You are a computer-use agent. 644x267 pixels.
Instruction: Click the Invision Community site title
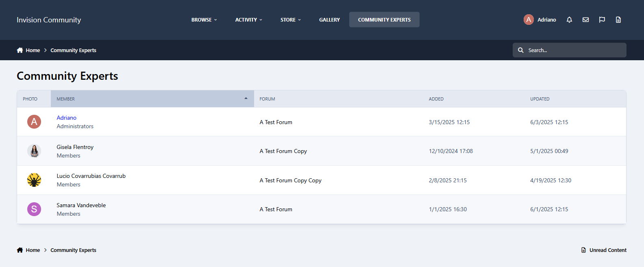point(49,20)
